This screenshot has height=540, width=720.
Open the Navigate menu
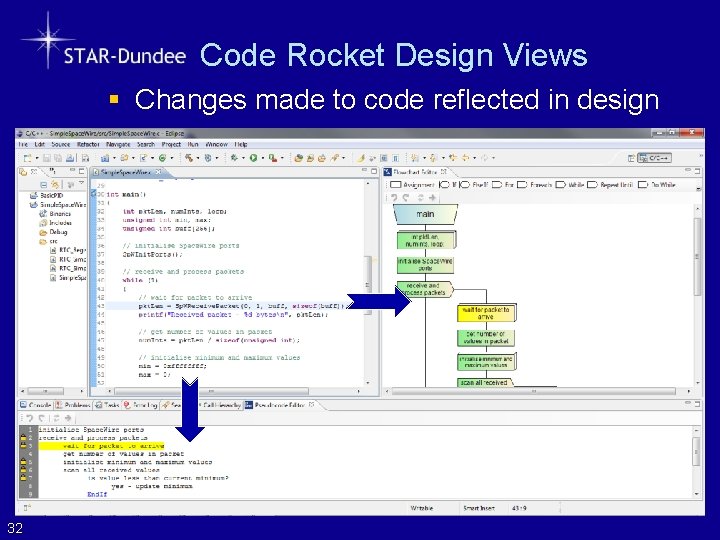[118, 144]
